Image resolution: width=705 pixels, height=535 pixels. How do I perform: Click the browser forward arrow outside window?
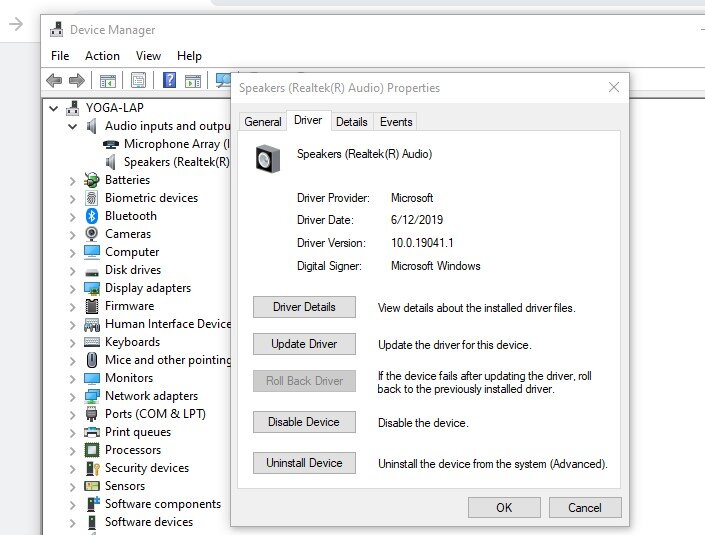[16, 24]
